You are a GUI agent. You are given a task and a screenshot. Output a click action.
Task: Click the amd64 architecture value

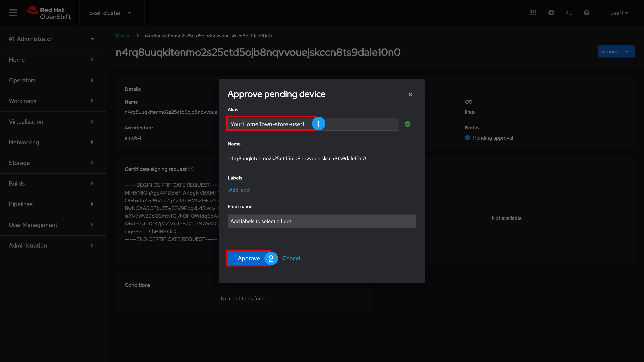[x=133, y=138]
